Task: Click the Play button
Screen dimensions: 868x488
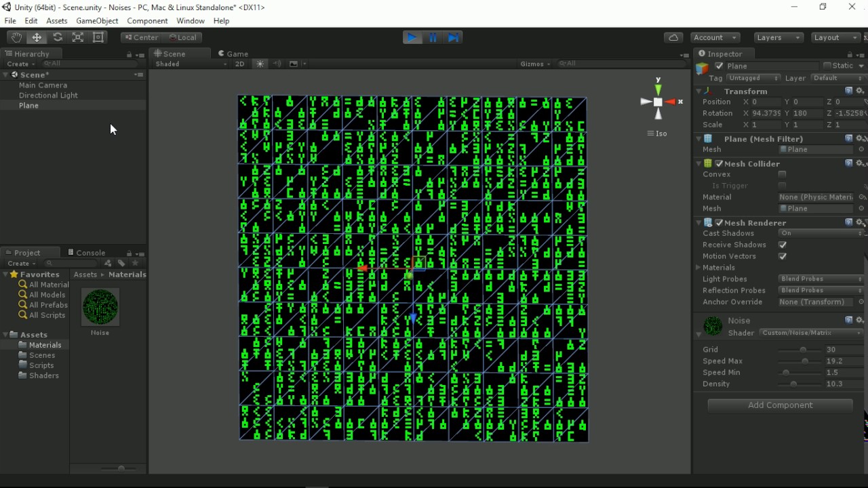Action: coord(412,37)
